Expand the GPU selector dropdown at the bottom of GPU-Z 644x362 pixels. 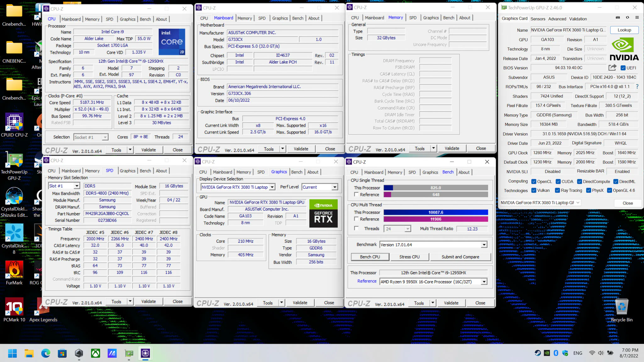pyautogui.click(x=541, y=203)
